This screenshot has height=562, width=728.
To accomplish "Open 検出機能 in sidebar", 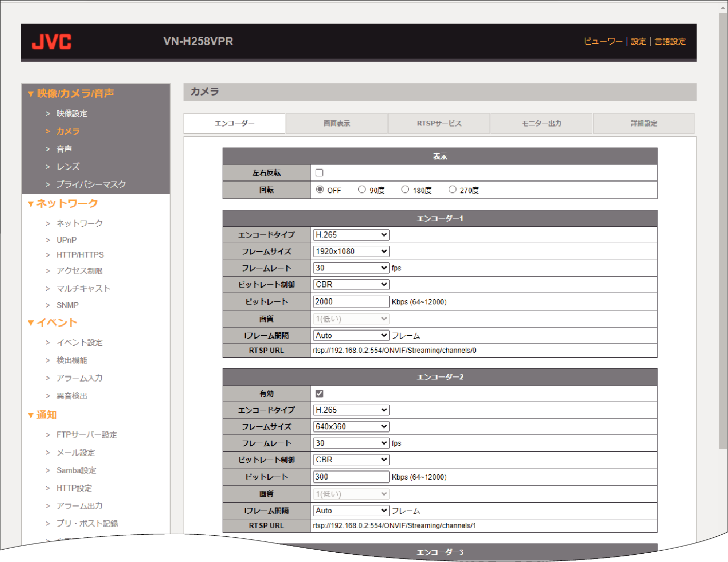I will tap(71, 360).
